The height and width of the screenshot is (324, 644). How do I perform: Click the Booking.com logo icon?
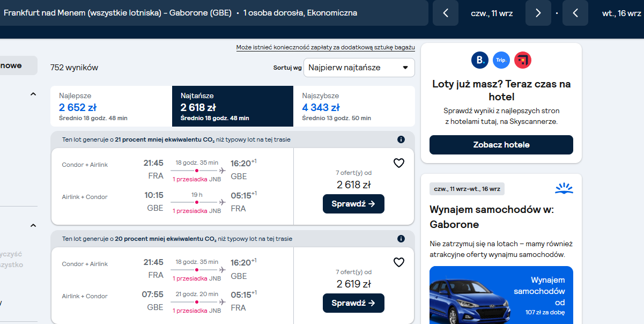(480, 60)
